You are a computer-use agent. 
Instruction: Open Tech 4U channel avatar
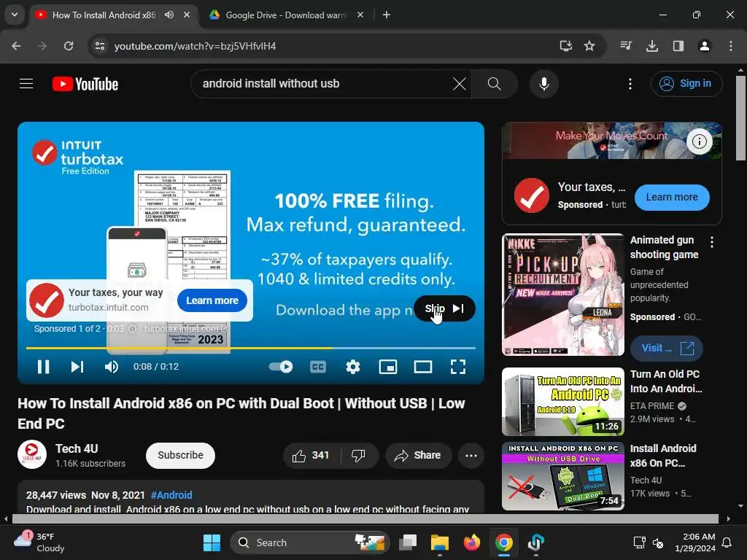(32, 455)
